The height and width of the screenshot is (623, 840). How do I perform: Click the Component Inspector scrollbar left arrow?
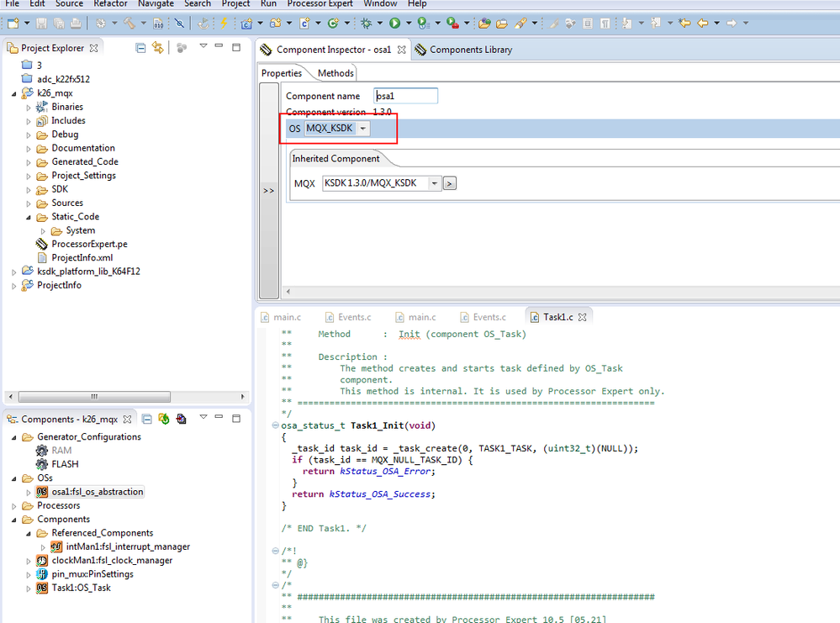click(288, 292)
